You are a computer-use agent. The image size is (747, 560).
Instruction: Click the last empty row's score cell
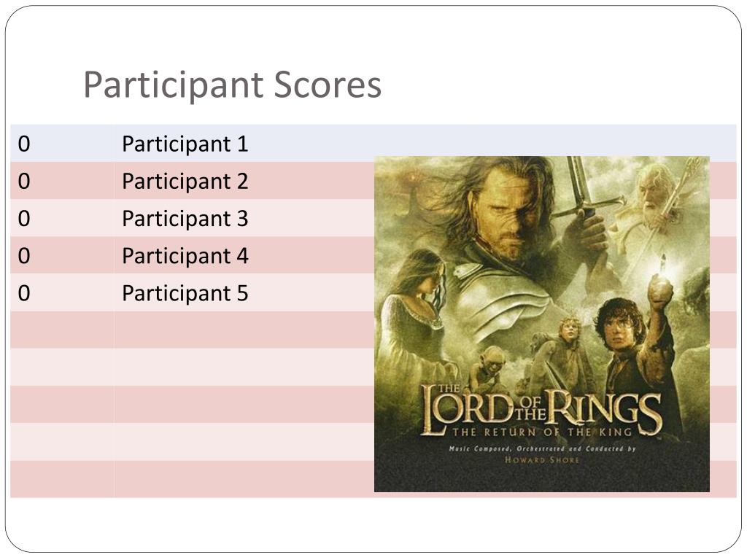click(x=62, y=479)
